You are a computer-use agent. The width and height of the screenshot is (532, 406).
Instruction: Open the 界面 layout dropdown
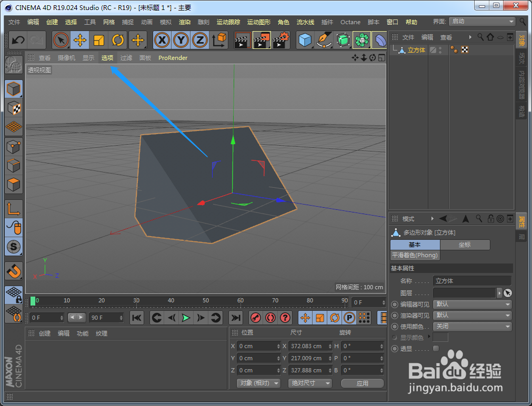pyautogui.click(x=482, y=22)
